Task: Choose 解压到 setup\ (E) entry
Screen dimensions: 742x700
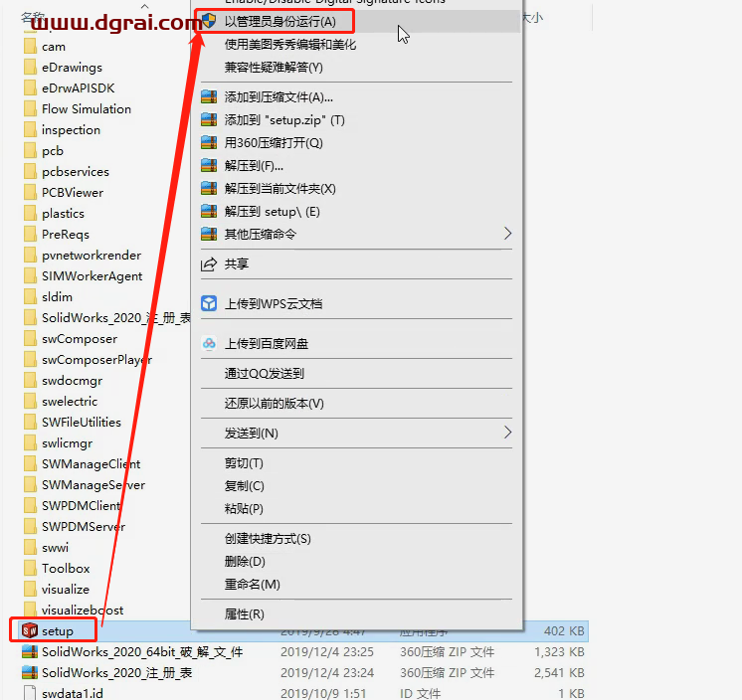Action: click(x=273, y=212)
